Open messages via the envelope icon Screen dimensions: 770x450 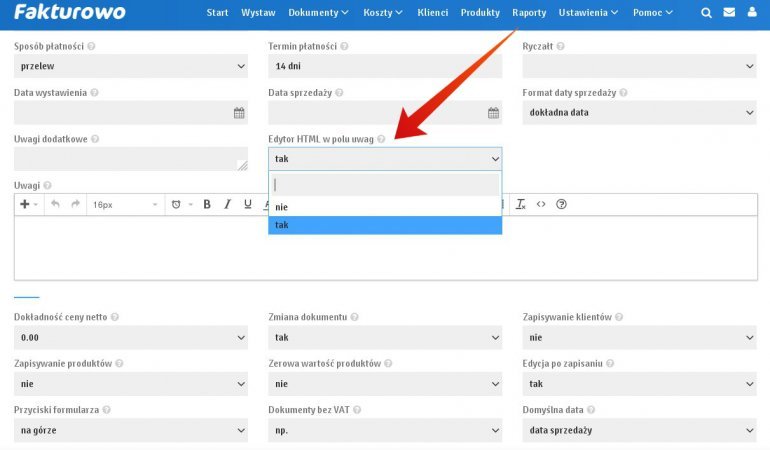[x=729, y=13]
